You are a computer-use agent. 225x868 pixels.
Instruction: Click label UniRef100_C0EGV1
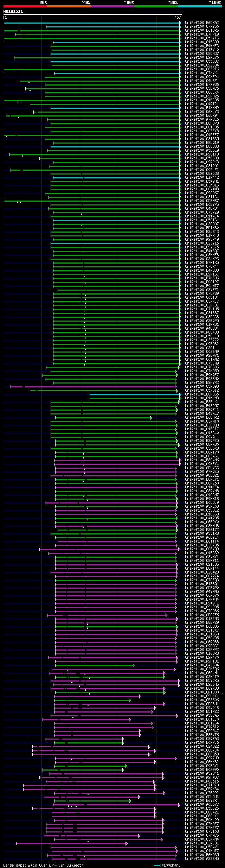202,766
